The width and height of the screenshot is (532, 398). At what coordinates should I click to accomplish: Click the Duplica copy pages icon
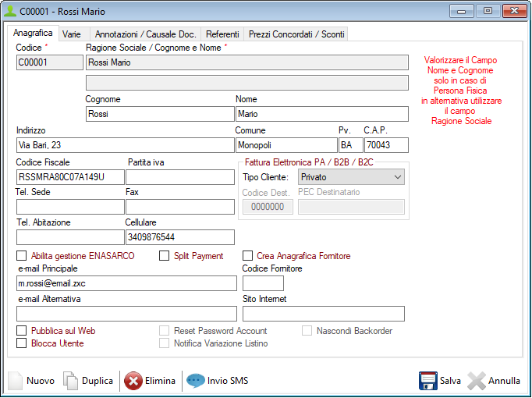tap(71, 381)
